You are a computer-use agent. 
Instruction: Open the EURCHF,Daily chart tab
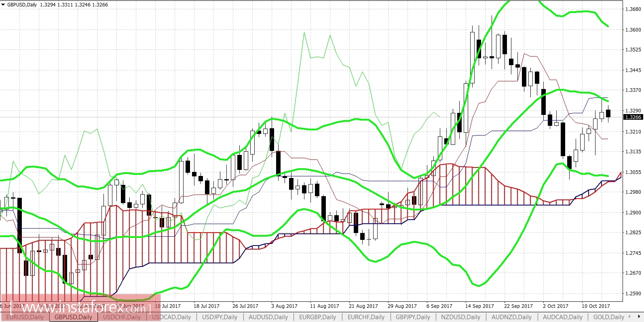[366, 317]
